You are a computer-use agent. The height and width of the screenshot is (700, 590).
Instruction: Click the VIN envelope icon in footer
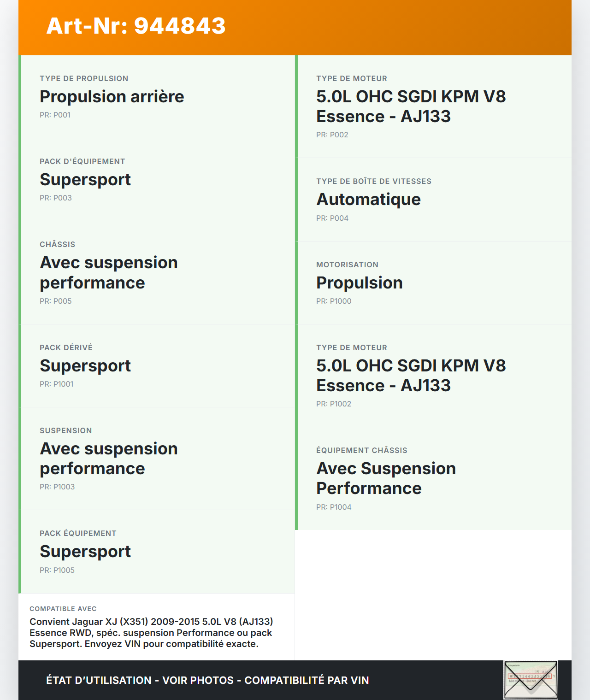click(x=531, y=680)
